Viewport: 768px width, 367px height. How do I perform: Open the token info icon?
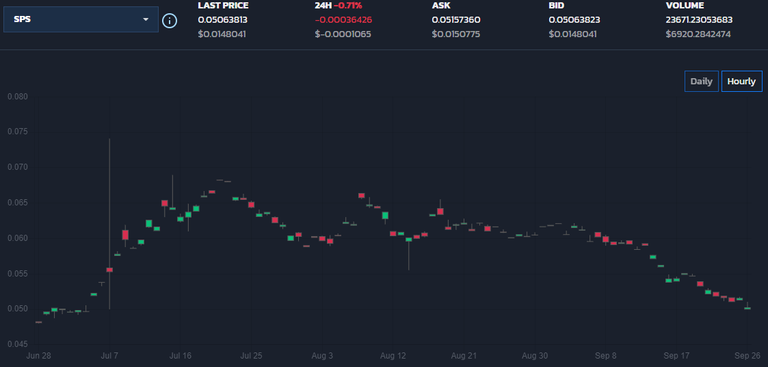169,21
